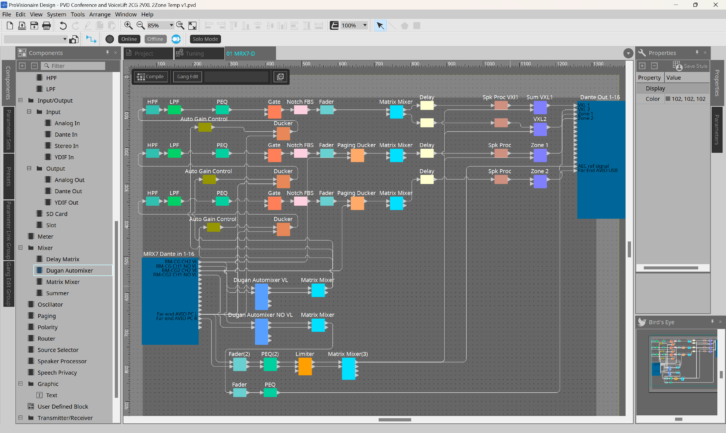Toggle the Online mode button

point(128,39)
